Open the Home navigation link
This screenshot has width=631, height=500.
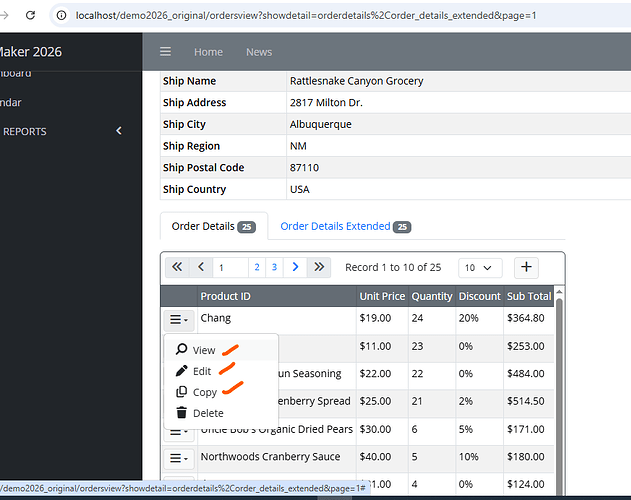208,52
